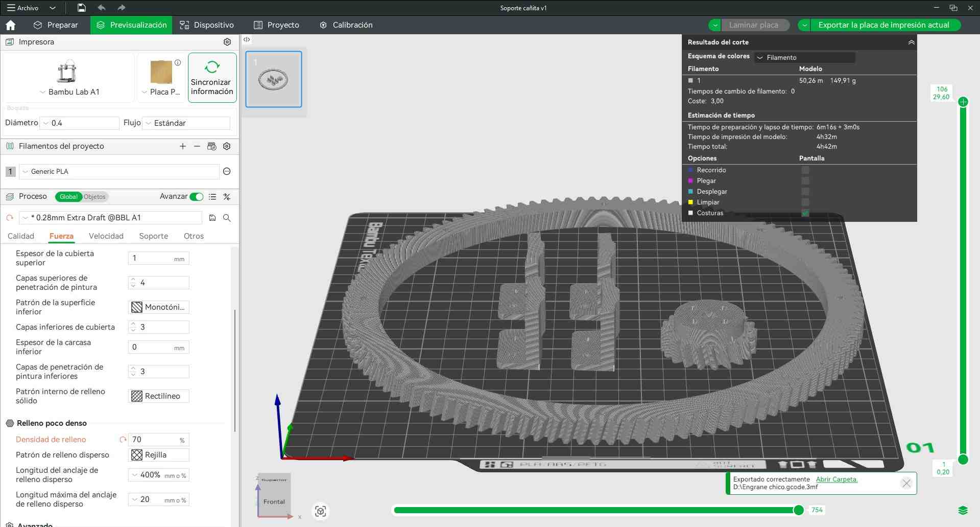Toggle the Costuras display checkbox
This screenshot has width=980, height=527.
coord(805,213)
